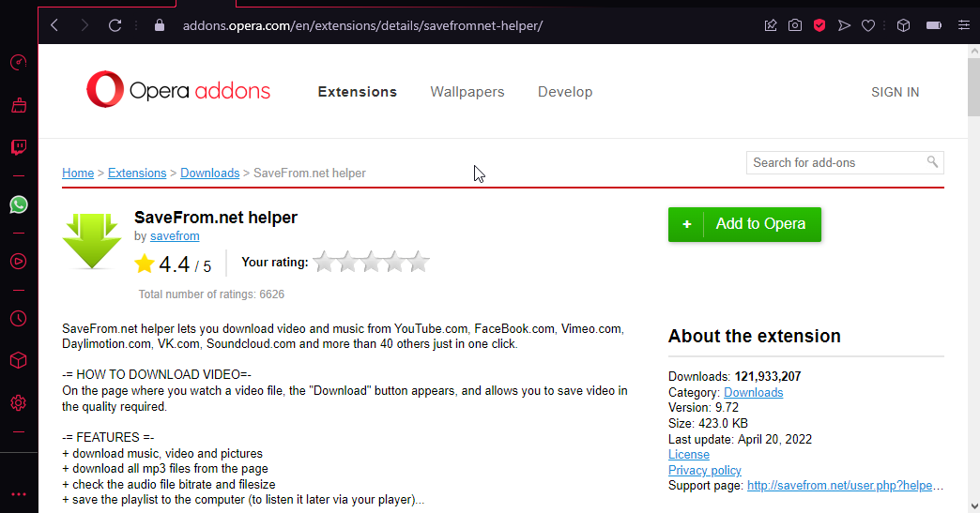Click the search magnifier icon
This screenshot has width=980, height=513.
coord(932,161)
